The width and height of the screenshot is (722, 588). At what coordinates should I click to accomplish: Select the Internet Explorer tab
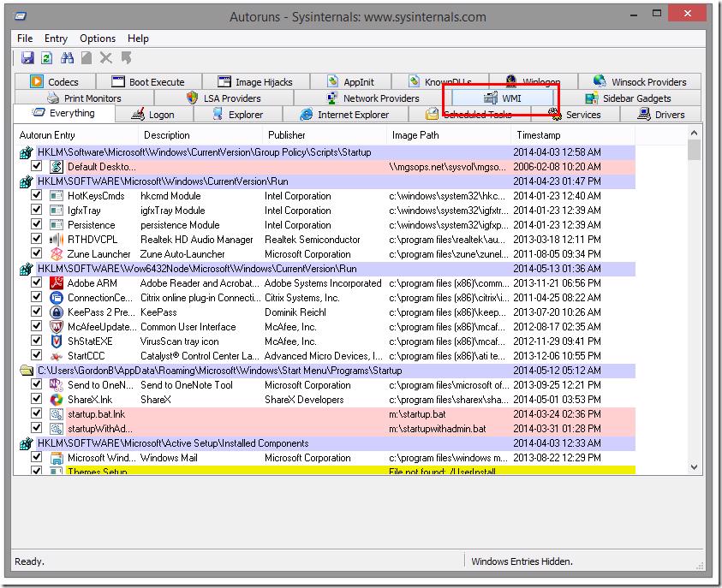(345, 115)
